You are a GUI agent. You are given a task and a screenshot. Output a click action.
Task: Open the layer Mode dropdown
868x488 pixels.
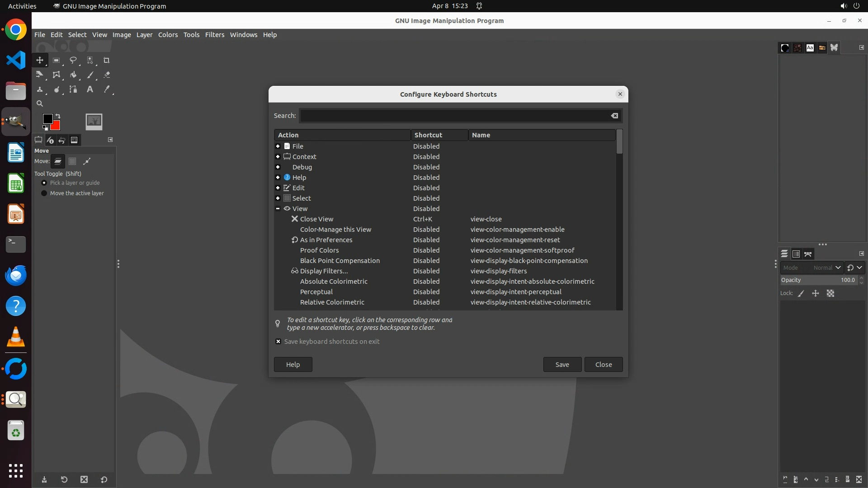point(811,267)
